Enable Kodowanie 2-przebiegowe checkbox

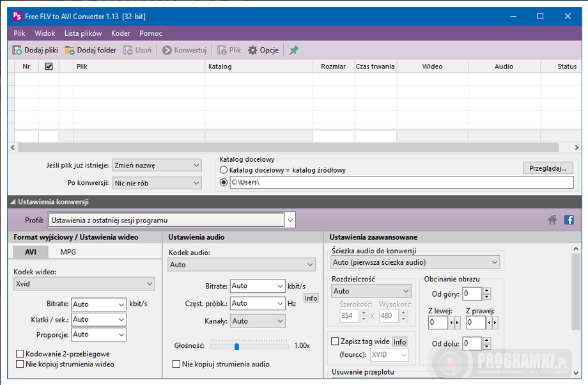tap(20, 354)
